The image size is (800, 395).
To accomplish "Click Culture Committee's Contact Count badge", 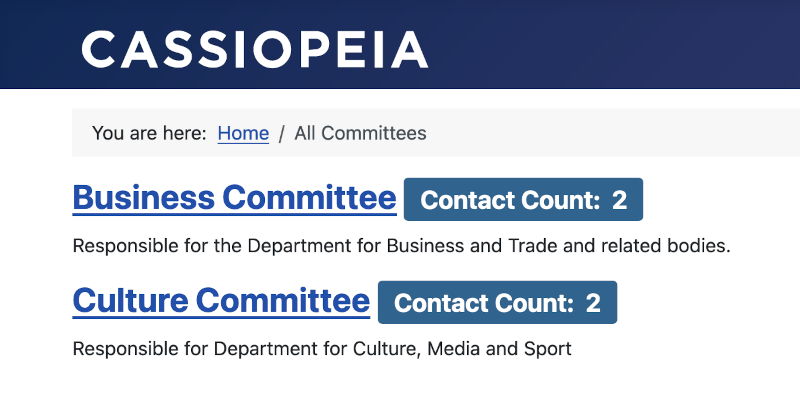I will [x=497, y=302].
